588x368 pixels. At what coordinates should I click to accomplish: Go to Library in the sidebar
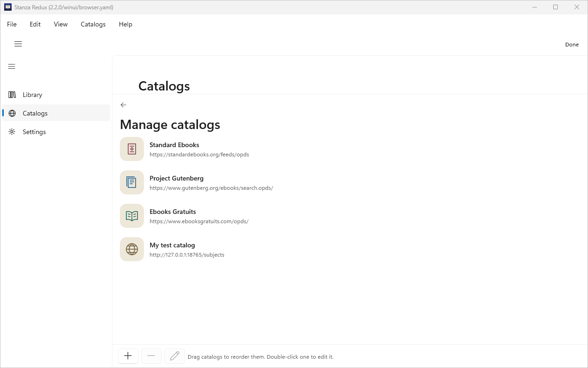(56, 95)
